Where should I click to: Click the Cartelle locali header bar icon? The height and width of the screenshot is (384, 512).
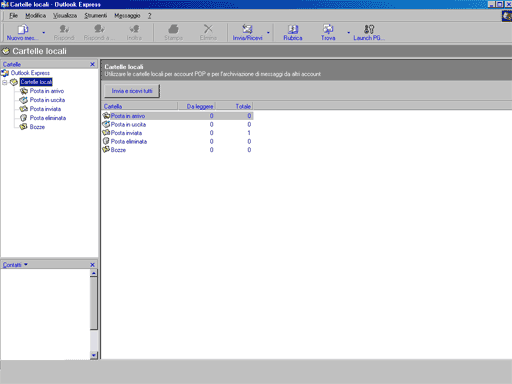(6, 51)
